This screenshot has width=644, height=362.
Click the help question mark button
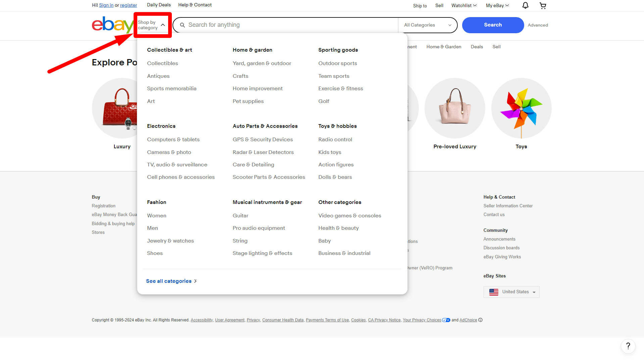[628, 346]
